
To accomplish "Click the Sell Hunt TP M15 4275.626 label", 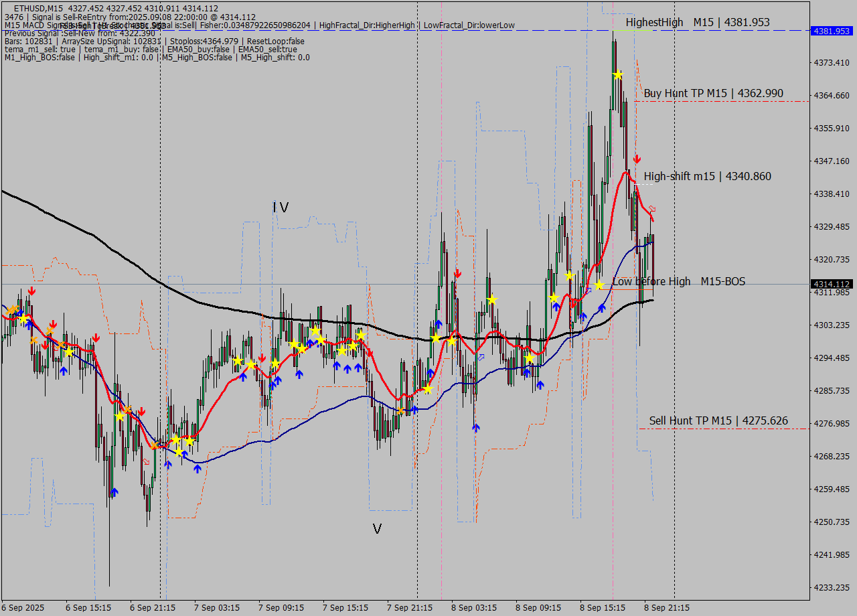I will tap(717, 421).
